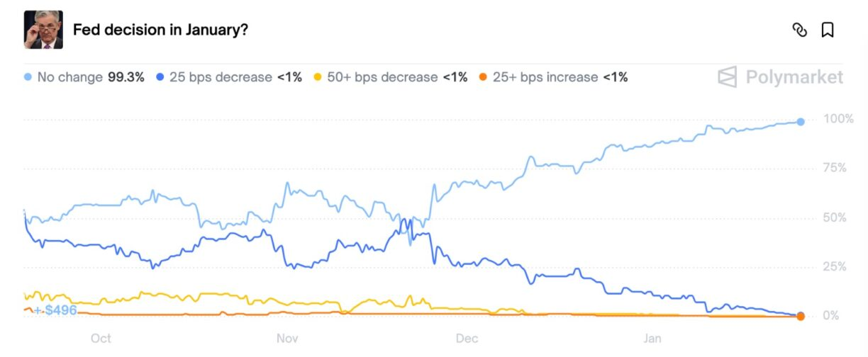Click the Jan label on the time axis
Image resolution: width=868 pixels, height=357 pixels.
[x=652, y=339]
